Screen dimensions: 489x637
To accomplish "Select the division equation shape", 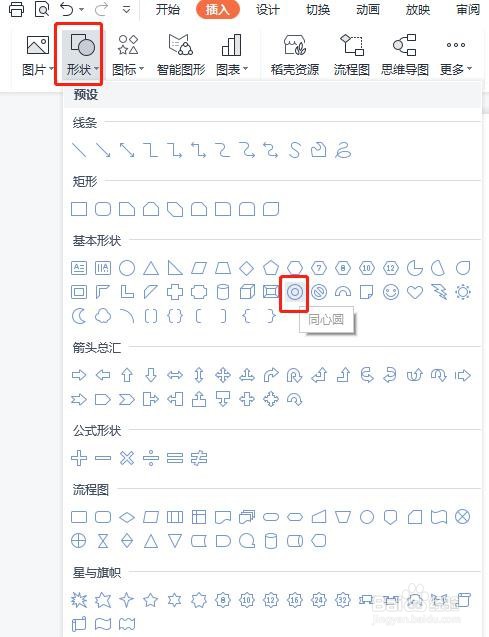I will (x=151, y=458).
